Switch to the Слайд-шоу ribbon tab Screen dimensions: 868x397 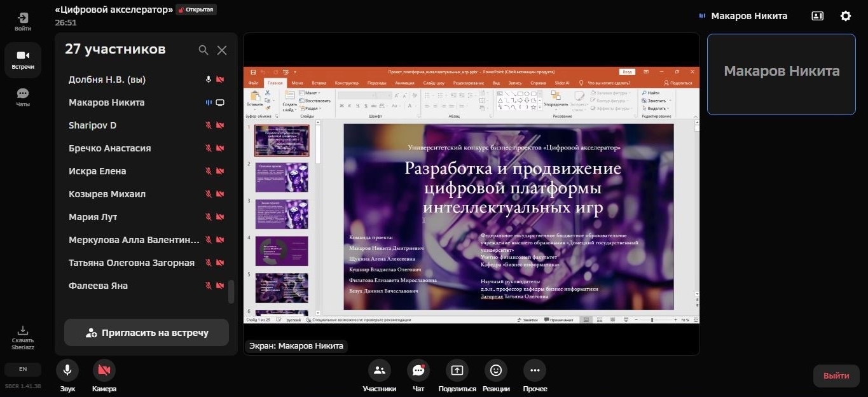tap(434, 83)
